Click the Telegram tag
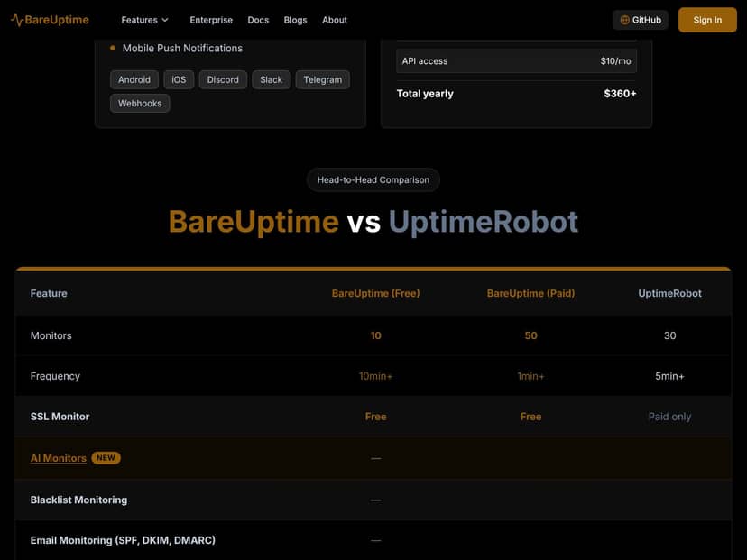 coord(322,79)
